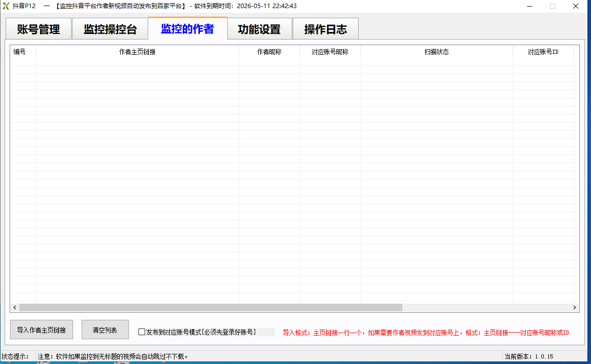Screen dimensions: 591x364
Task: Click the 清空列表 button
Action: pyautogui.click(x=105, y=330)
